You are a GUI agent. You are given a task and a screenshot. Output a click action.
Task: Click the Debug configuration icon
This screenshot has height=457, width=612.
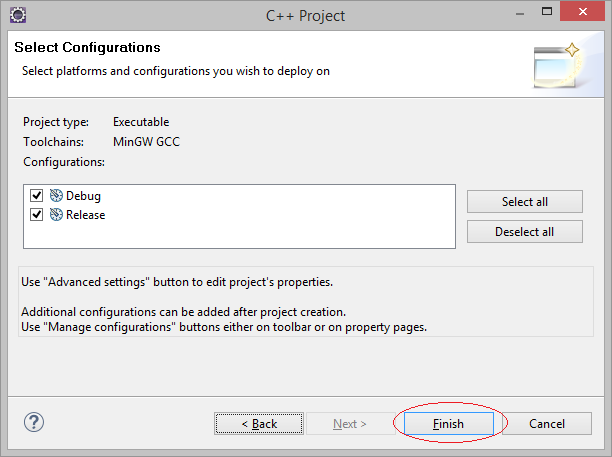click(x=56, y=195)
